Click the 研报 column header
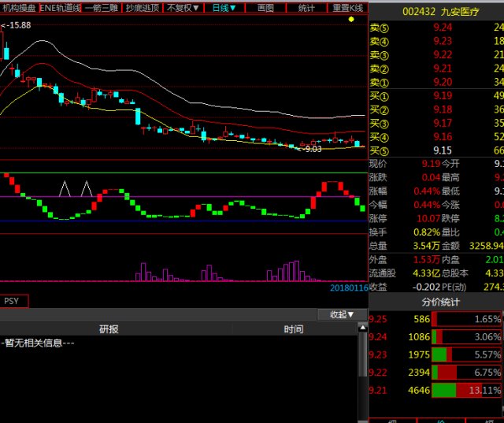This screenshot has width=504, height=423. tap(109, 329)
